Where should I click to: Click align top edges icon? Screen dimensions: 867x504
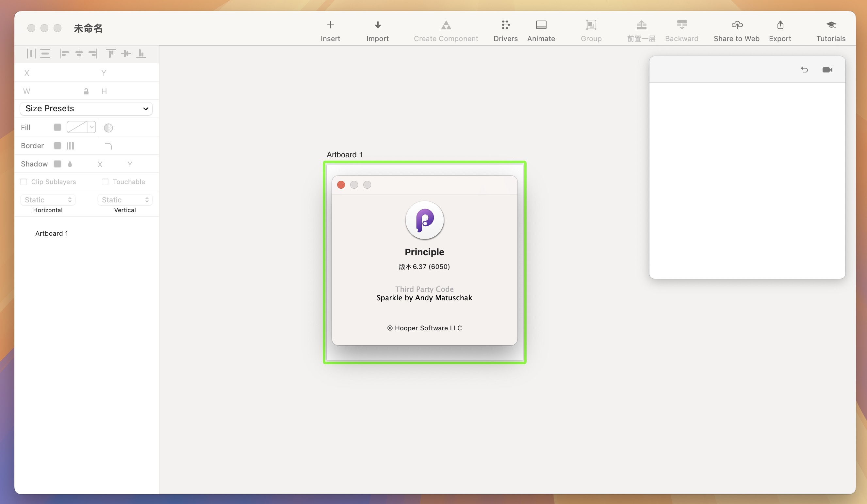[x=110, y=53]
